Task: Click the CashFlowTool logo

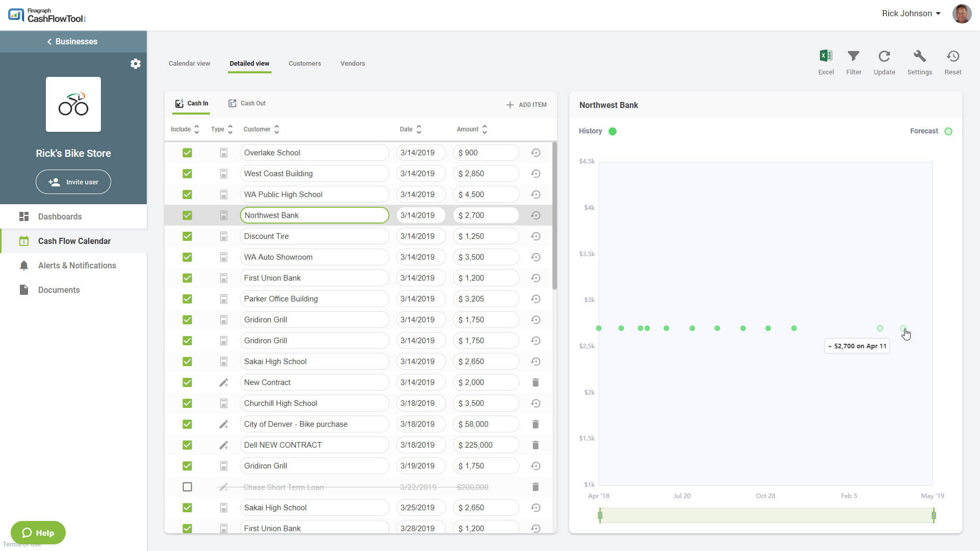Action: [x=47, y=15]
